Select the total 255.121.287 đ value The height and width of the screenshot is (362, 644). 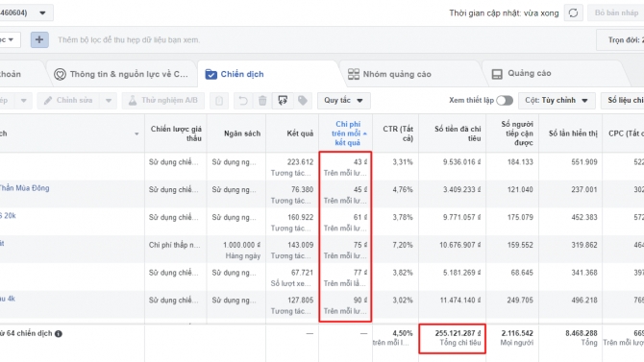pos(458,333)
